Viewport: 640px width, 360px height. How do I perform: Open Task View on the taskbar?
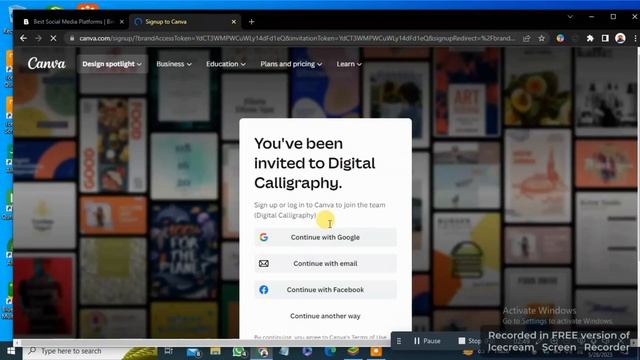pyautogui.click(x=169, y=351)
